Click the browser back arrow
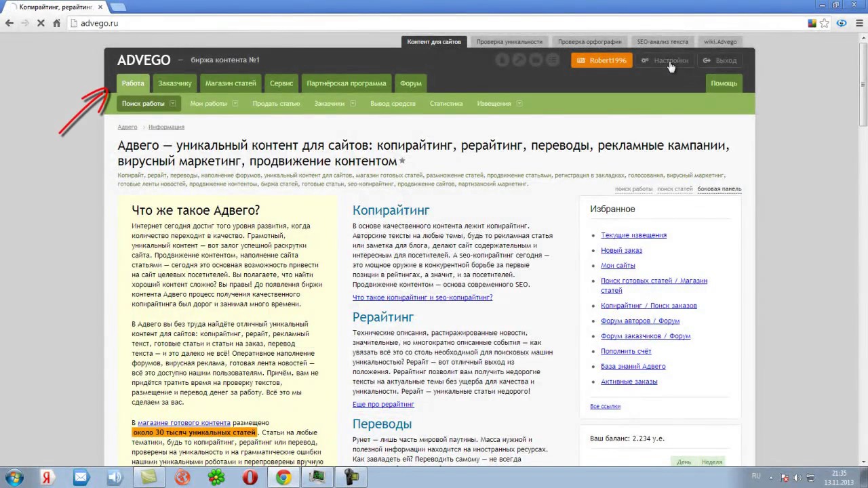Screen dimensions: 868x488 pos(9,23)
